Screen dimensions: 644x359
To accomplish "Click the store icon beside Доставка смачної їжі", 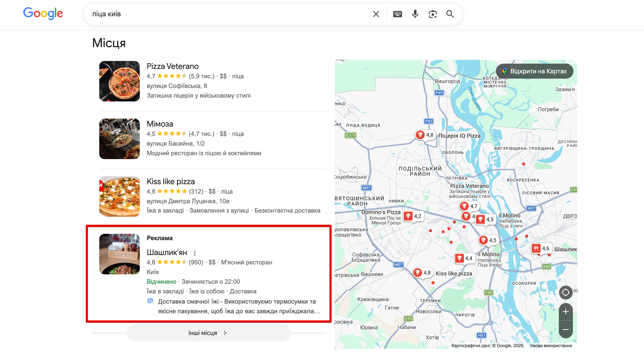I will tap(150, 301).
